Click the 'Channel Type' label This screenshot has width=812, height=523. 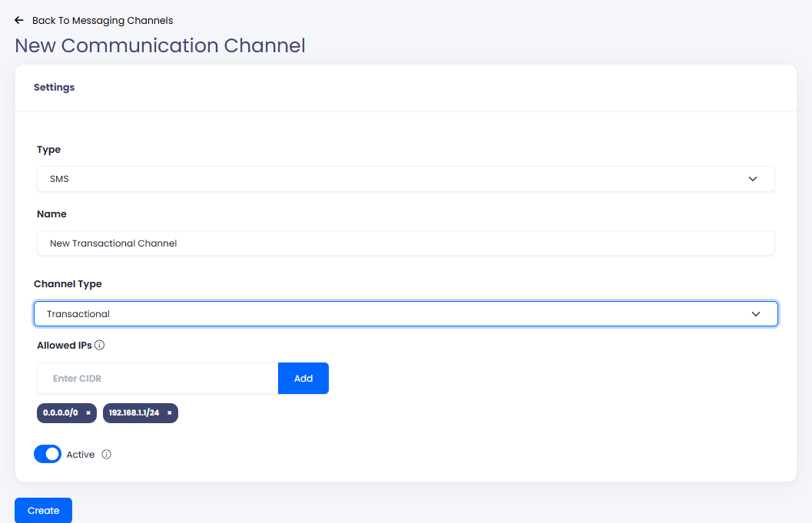click(68, 283)
